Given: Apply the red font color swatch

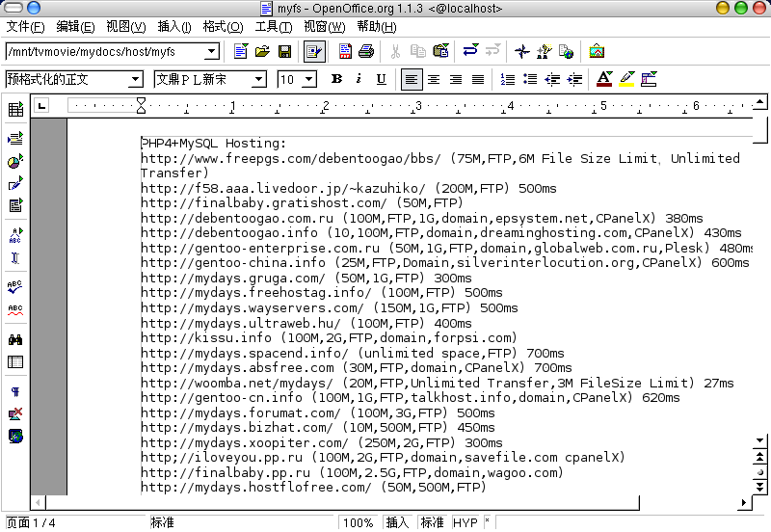Looking at the screenshot, I should click(604, 79).
